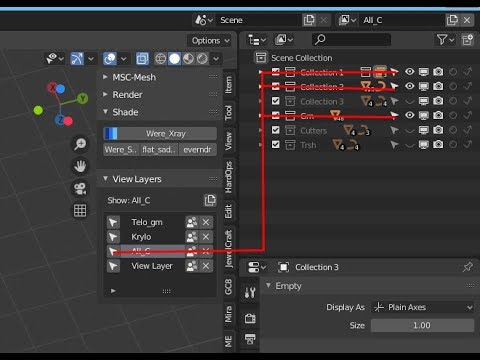Click the flat_sad.. button
Image resolution: width=480 pixels, height=360 pixels.
[159, 150]
